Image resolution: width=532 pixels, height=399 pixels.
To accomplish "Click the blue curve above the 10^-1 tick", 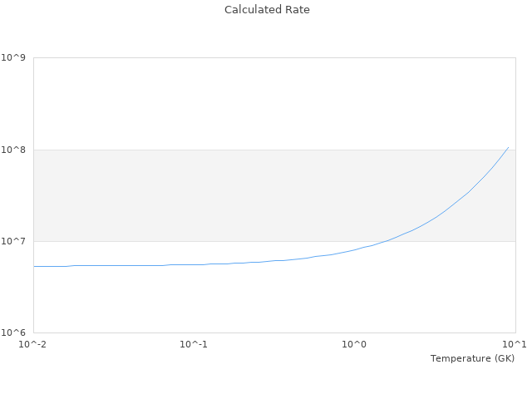I will click(194, 264).
